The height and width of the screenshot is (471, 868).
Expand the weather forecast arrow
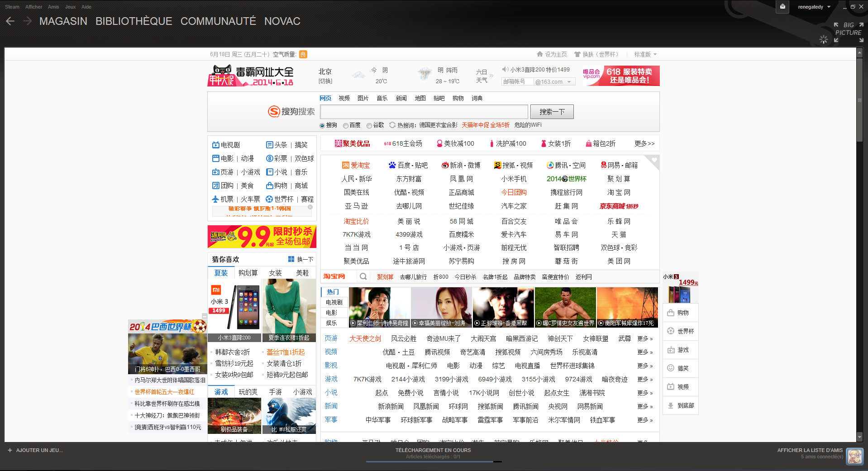491,76
